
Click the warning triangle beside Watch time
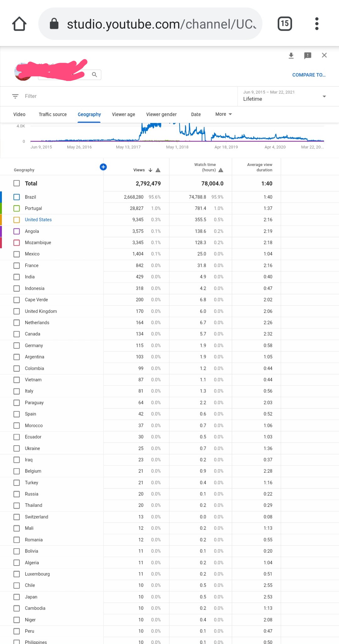(x=221, y=170)
